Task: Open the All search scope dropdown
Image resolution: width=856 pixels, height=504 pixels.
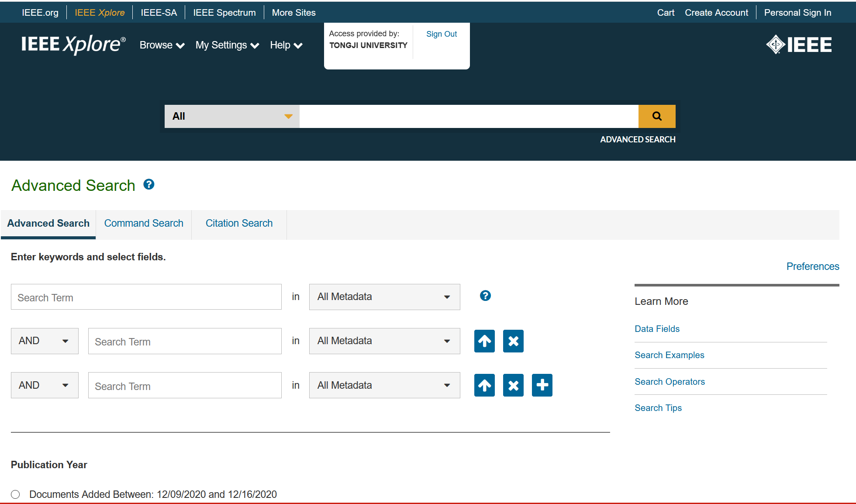Action: tap(232, 116)
